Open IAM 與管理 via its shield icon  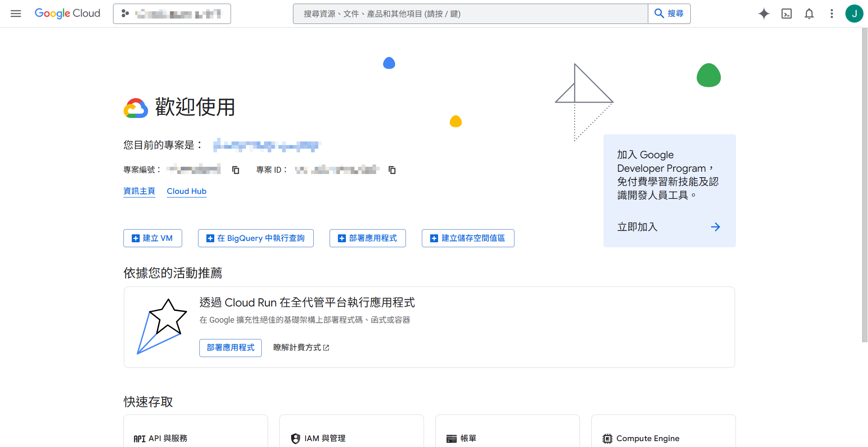(x=296, y=438)
